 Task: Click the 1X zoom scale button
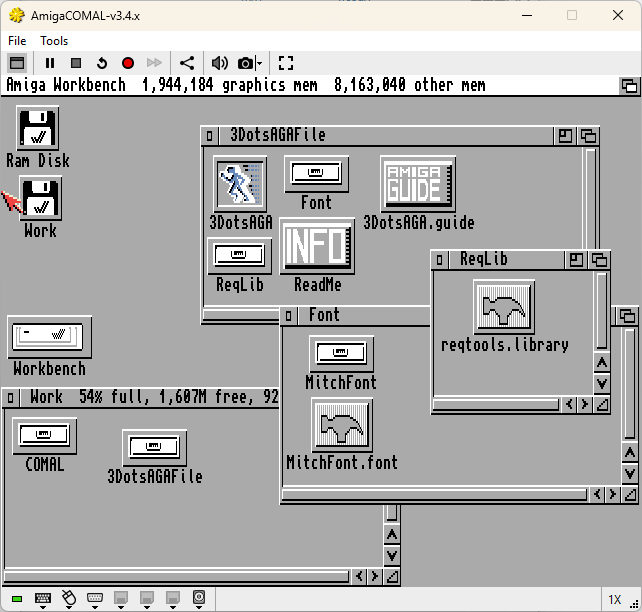click(615, 600)
